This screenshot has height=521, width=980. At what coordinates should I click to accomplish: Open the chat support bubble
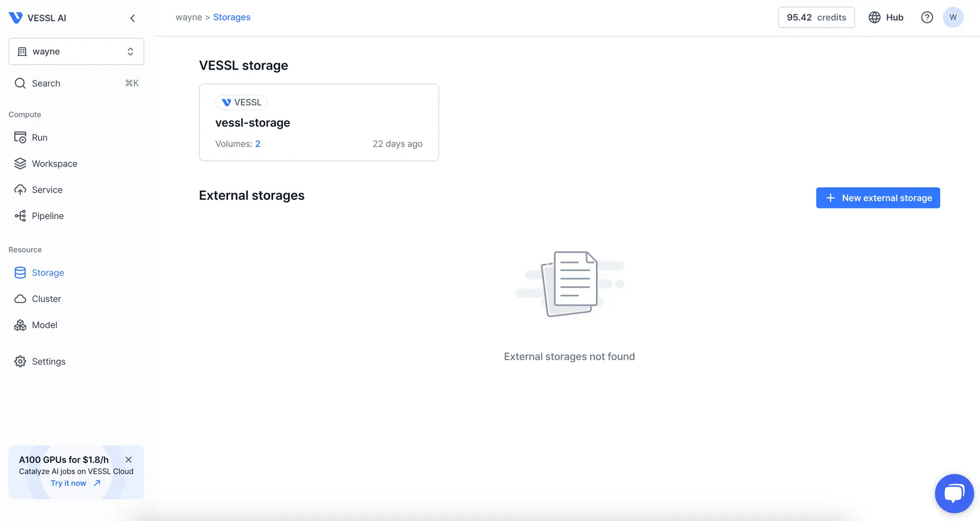click(954, 493)
